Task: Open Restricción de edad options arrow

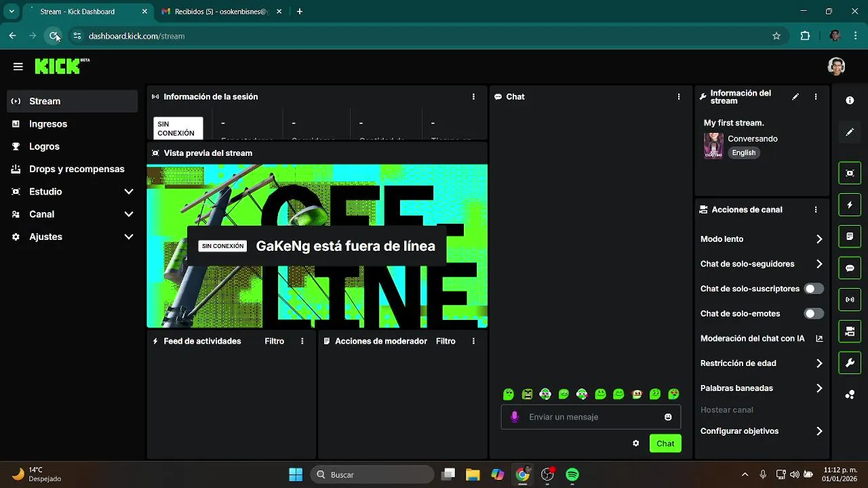Action: pos(819,363)
